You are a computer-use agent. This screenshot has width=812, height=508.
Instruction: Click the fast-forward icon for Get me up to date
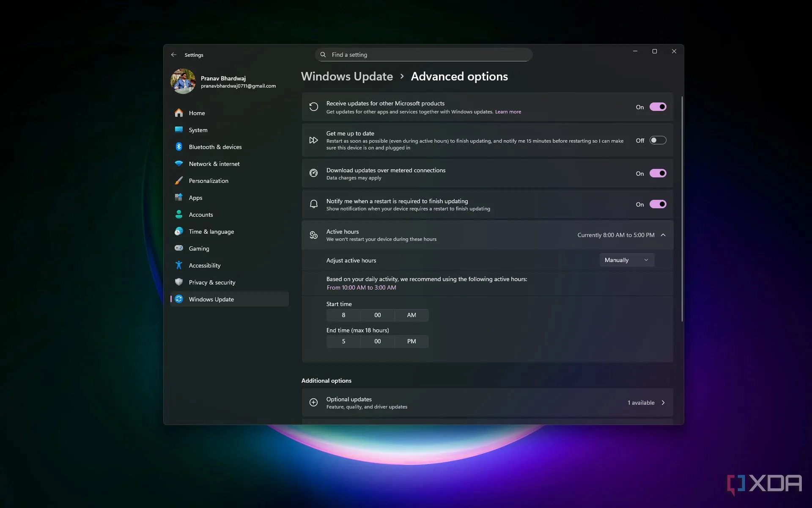[x=313, y=140]
